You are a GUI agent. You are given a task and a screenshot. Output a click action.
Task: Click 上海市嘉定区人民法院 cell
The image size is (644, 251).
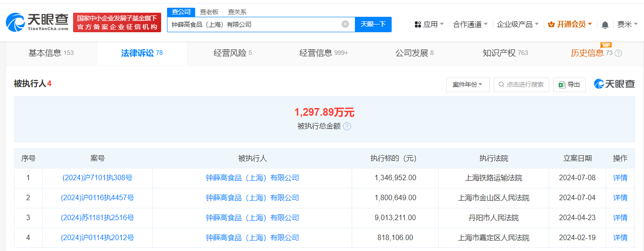[x=494, y=238]
